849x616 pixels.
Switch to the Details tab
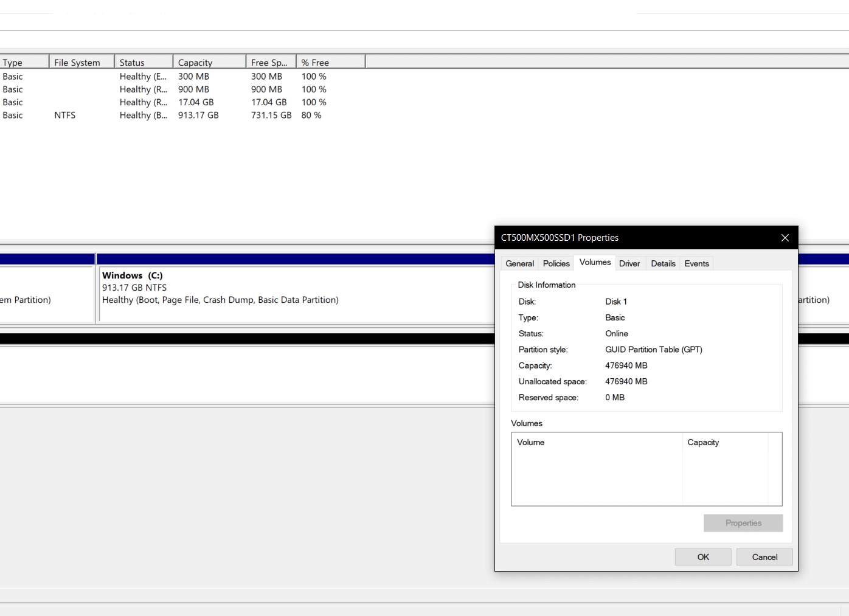pyautogui.click(x=663, y=263)
